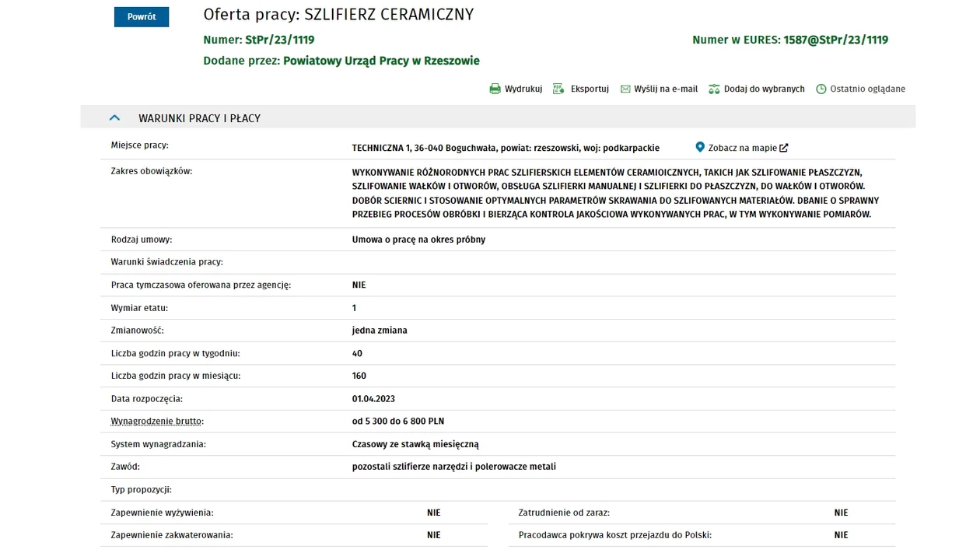Select the Eksportuj link
Image resolution: width=966 pixels, height=560 pixels.
click(x=590, y=89)
